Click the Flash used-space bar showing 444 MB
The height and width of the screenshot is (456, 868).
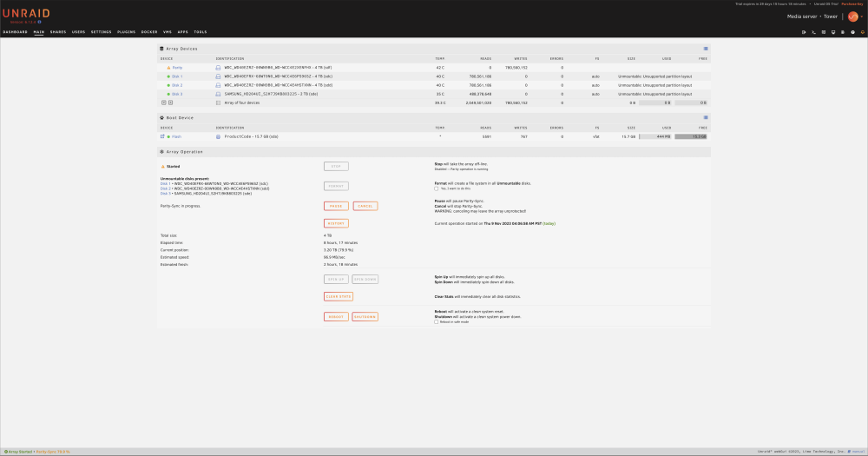654,136
